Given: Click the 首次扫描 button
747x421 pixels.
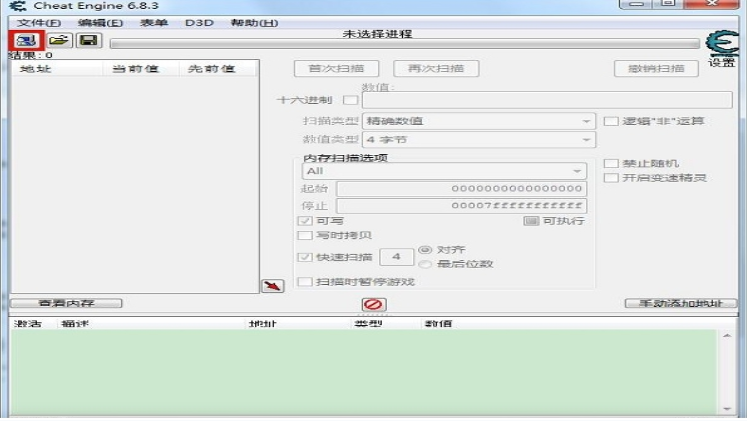Looking at the screenshot, I should (x=336, y=69).
